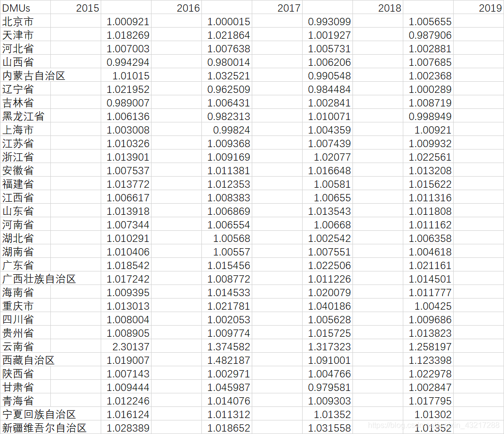The width and height of the screenshot is (504, 434).
Task: Click cell with value 0.989007
Action: pos(126,102)
